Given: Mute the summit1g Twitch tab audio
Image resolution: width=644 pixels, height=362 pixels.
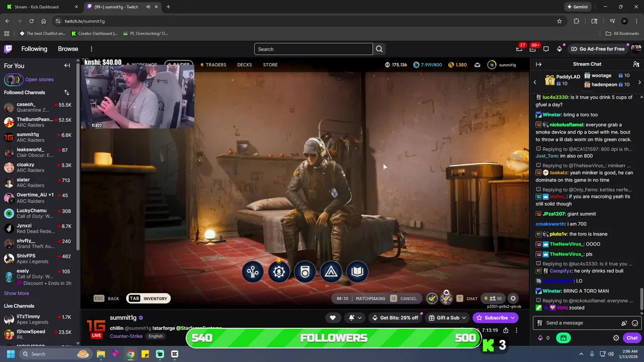Looking at the screenshot, I should coord(148,7).
